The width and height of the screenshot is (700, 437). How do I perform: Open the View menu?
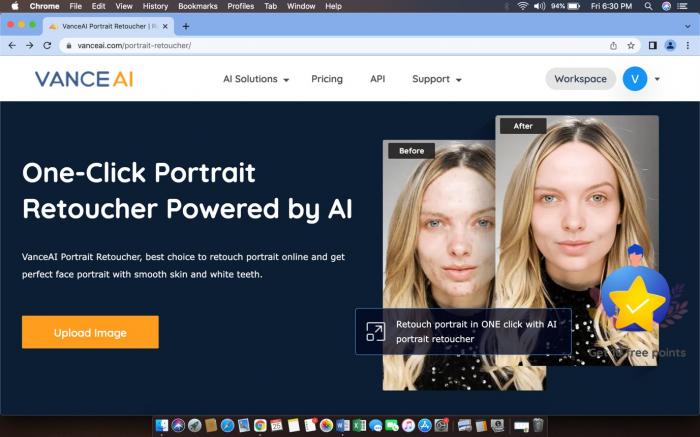coord(124,6)
